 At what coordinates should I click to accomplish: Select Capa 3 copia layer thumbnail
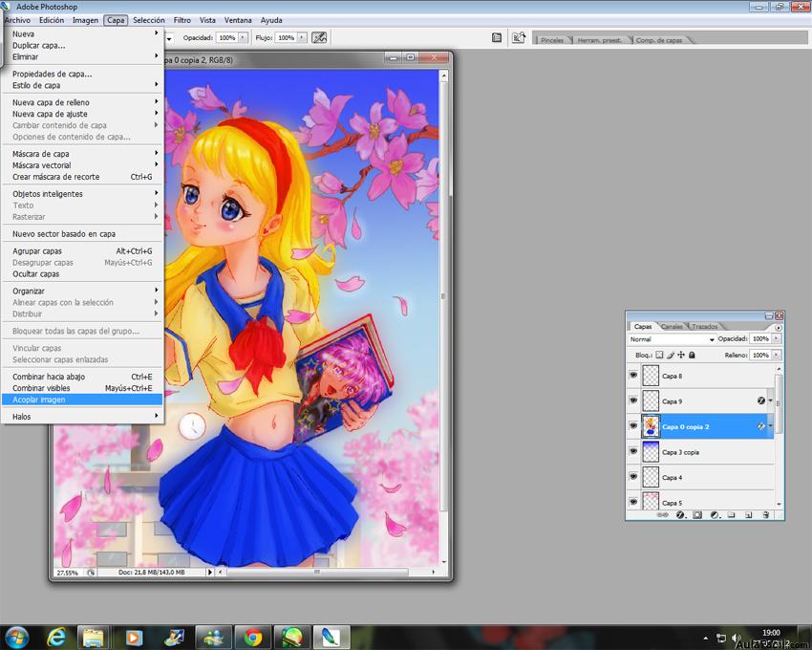click(651, 451)
